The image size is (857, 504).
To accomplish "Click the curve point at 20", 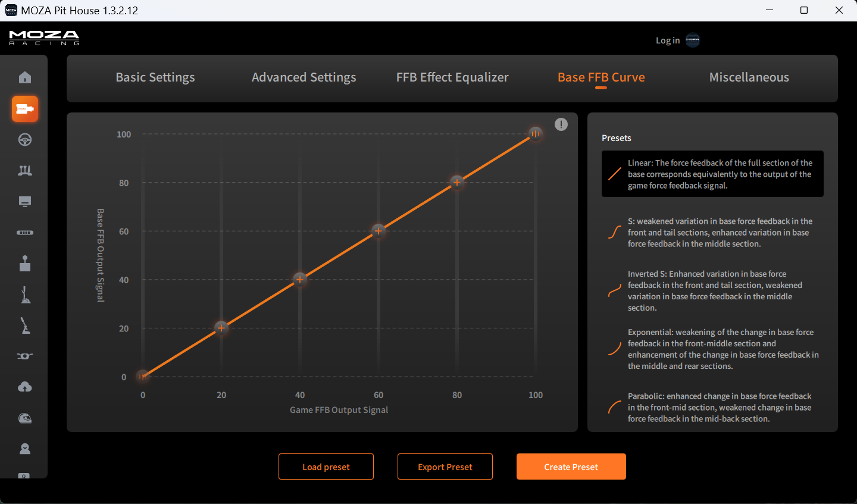I will [x=221, y=328].
